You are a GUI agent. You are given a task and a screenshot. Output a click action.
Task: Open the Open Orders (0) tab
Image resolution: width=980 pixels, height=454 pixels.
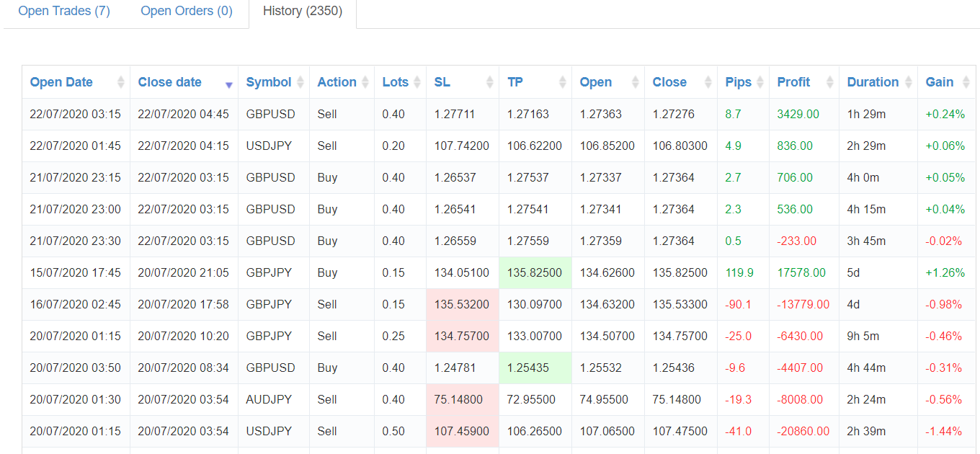187,12
